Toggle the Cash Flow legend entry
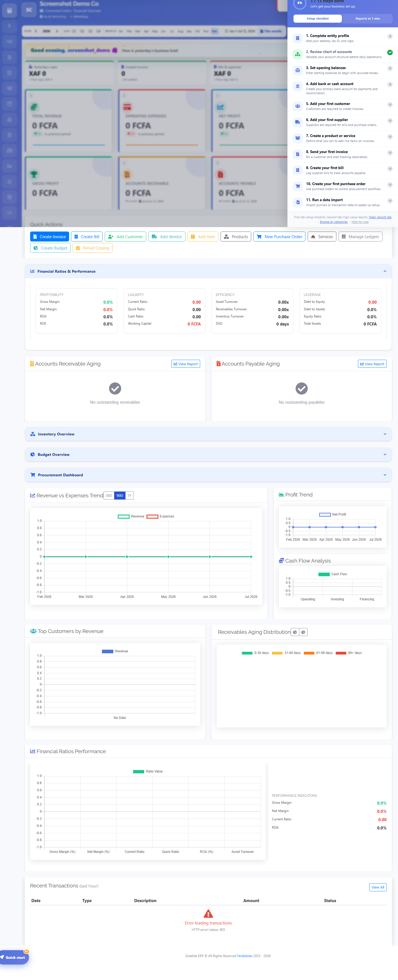The width and height of the screenshot is (398, 980). coord(332,574)
